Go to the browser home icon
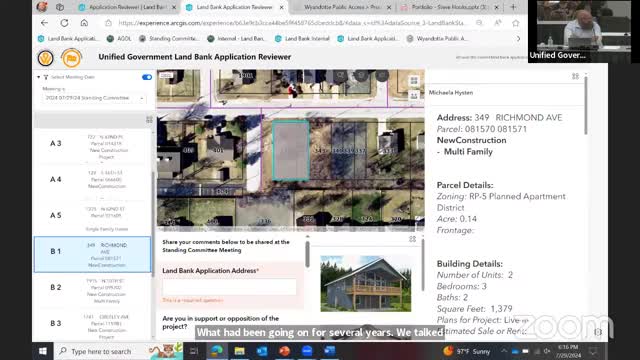This screenshot has height=360, width=640. tap(84, 23)
